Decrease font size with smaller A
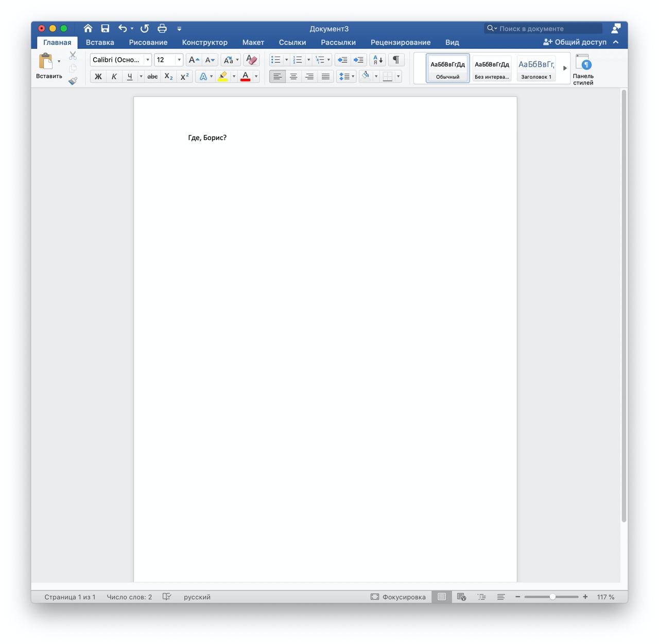659x644 pixels. (210, 60)
